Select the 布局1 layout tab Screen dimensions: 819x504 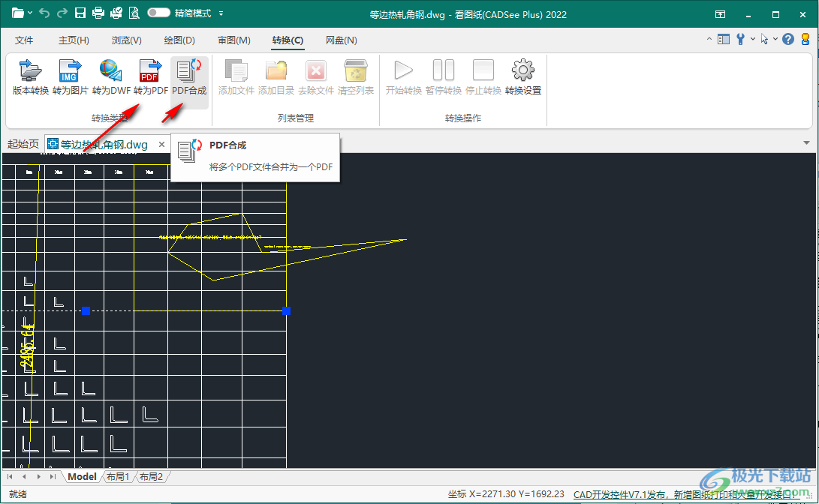click(118, 476)
